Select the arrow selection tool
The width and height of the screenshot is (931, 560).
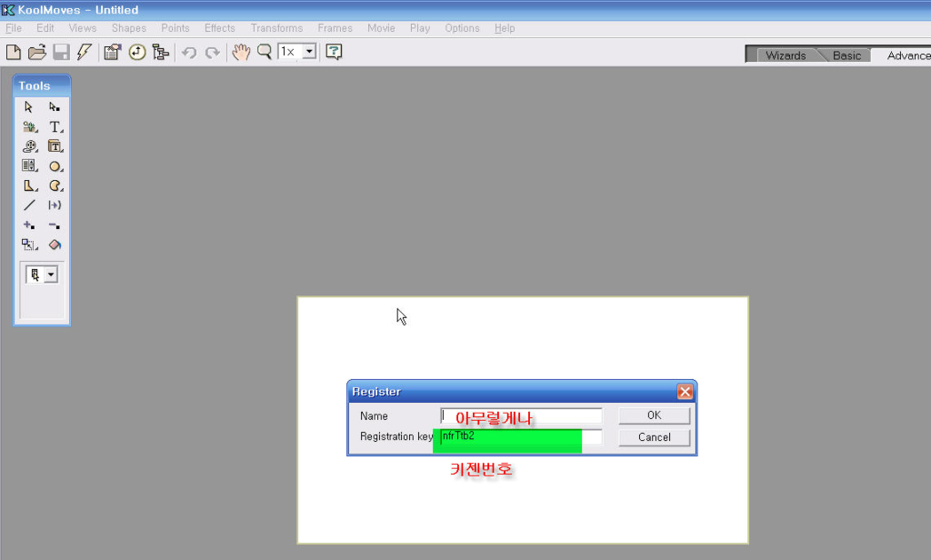click(x=28, y=107)
